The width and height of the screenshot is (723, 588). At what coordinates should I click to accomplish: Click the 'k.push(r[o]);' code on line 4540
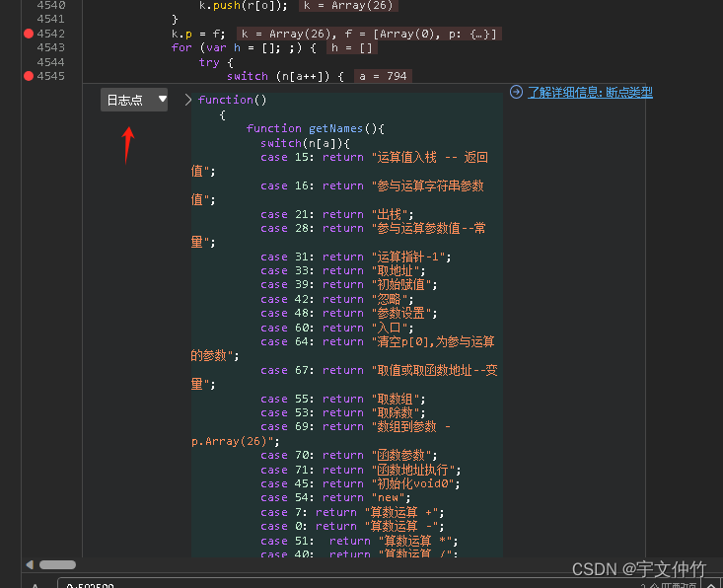point(243,6)
